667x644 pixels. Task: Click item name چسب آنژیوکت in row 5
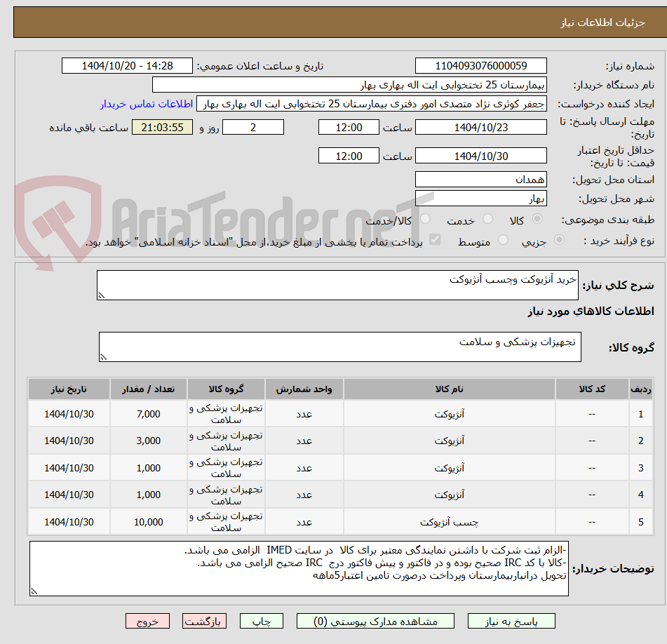[449, 522]
